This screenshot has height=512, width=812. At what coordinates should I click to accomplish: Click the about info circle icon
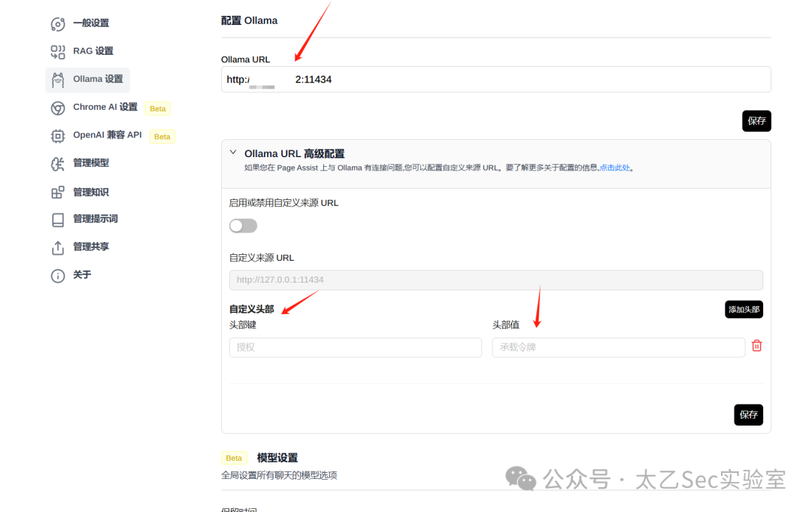(57, 275)
